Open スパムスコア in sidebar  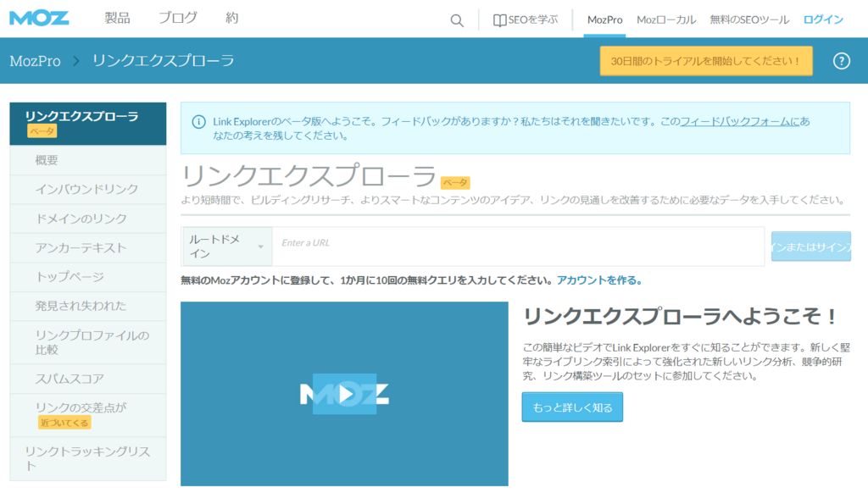click(88, 379)
